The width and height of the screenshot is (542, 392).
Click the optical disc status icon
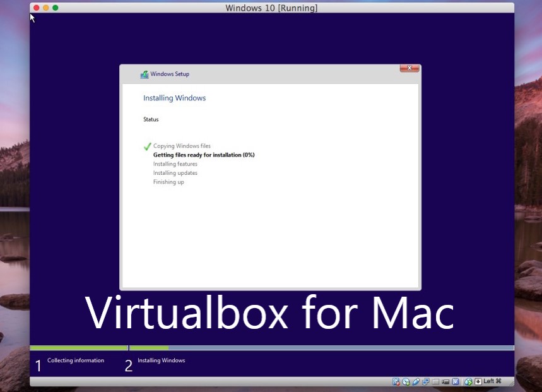(x=406, y=382)
